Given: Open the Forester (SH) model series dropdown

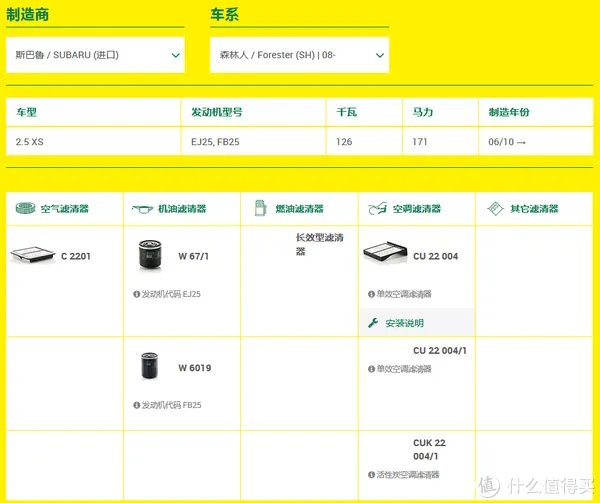Looking at the screenshot, I should click(x=300, y=55).
